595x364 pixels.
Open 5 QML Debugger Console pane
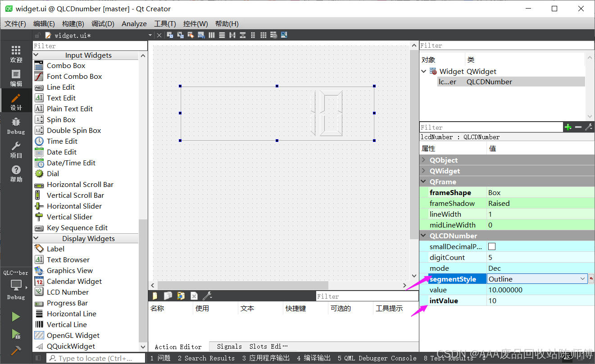(x=377, y=358)
